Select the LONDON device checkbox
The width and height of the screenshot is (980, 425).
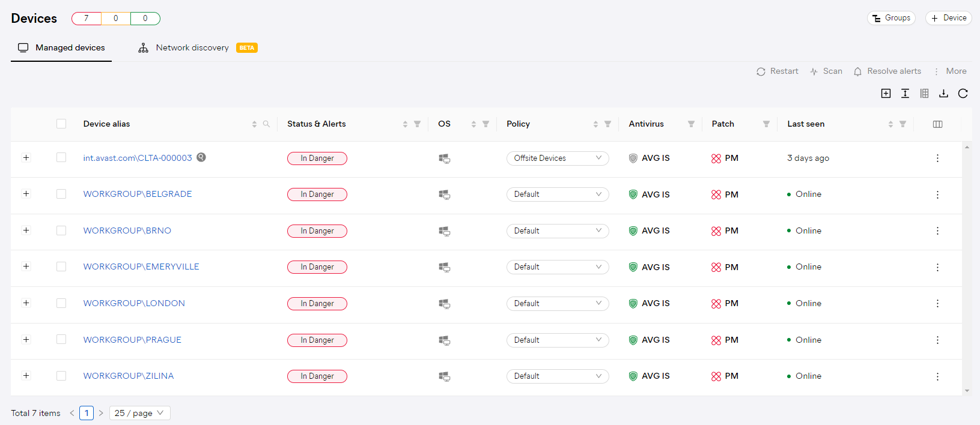(61, 303)
